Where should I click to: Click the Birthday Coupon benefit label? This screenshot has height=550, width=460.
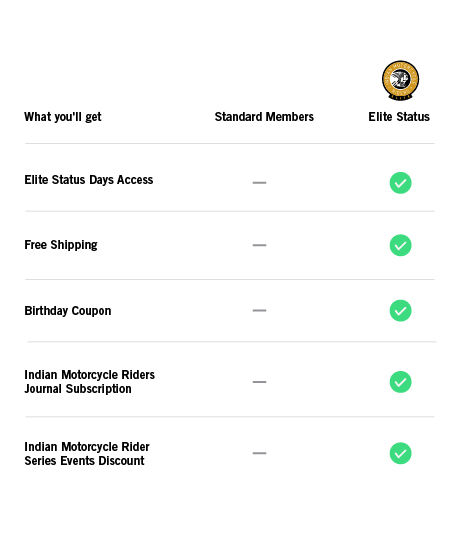pos(68,311)
